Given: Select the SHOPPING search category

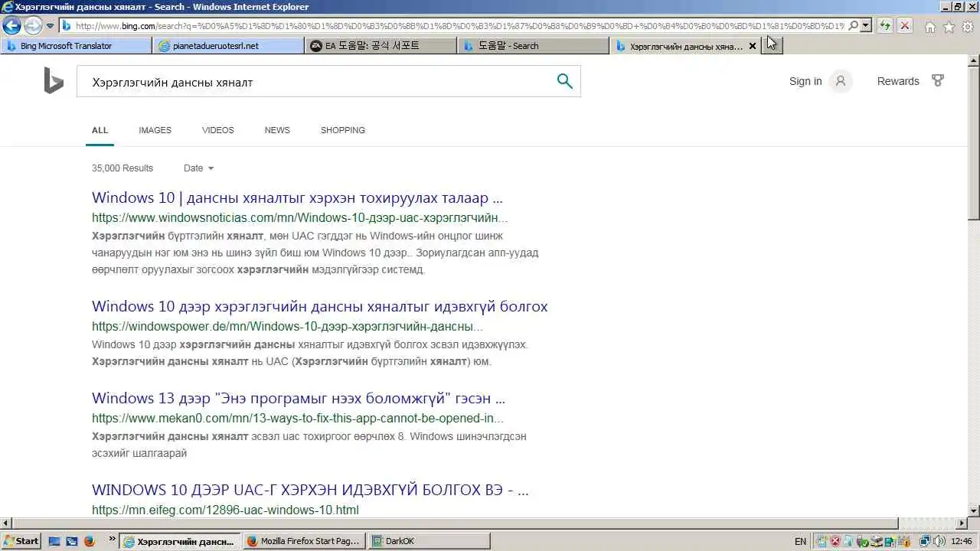Looking at the screenshot, I should (343, 130).
